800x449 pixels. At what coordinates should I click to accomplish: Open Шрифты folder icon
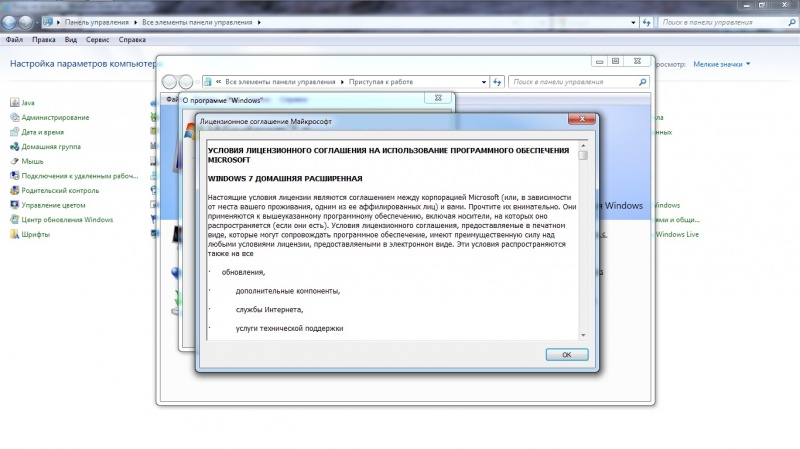pyautogui.click(x=14, y=234)
